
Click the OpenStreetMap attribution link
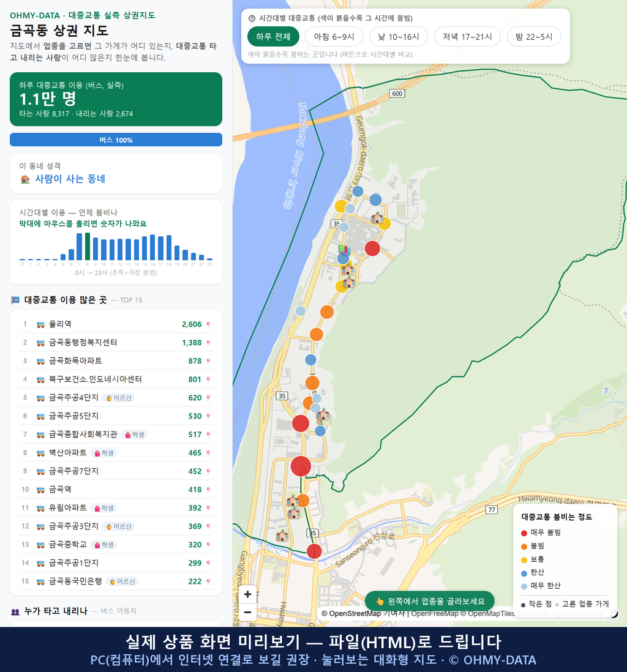click(350, 613)
